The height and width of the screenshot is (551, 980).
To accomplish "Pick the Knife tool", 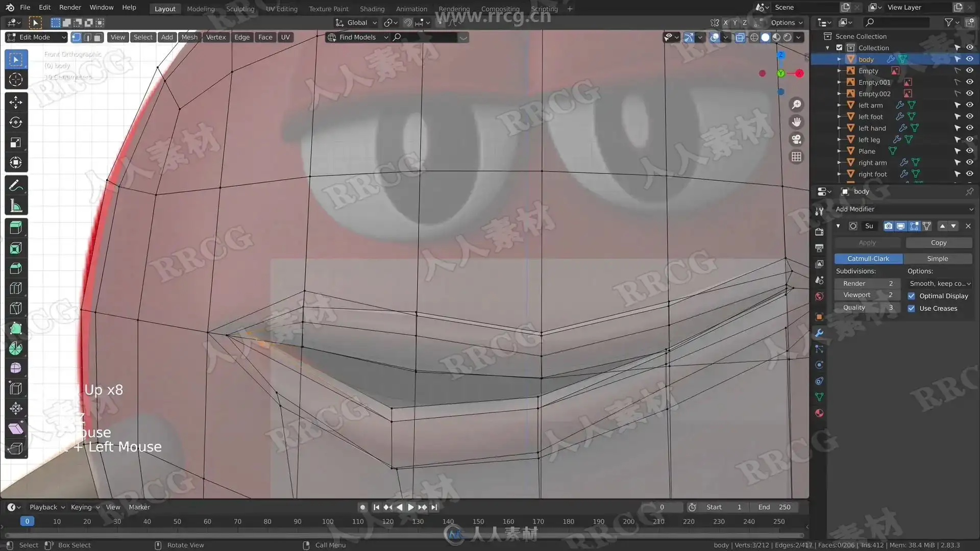I will click(x=16, y=308).
